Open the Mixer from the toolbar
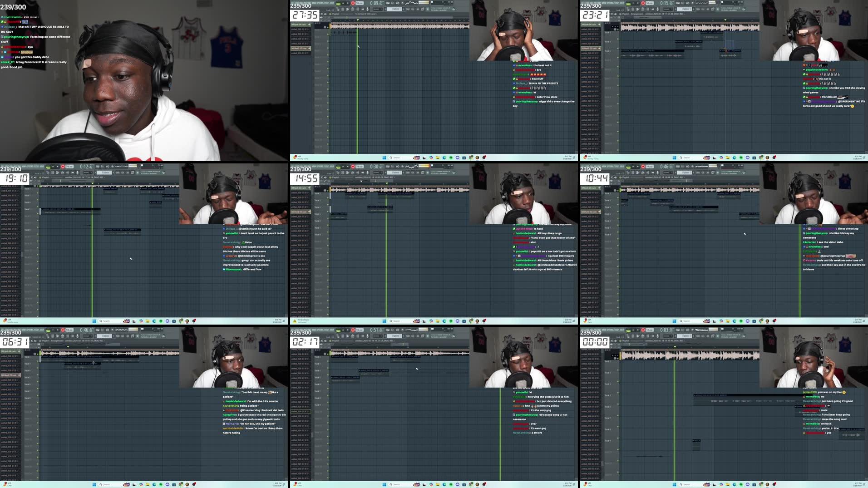 352,9
